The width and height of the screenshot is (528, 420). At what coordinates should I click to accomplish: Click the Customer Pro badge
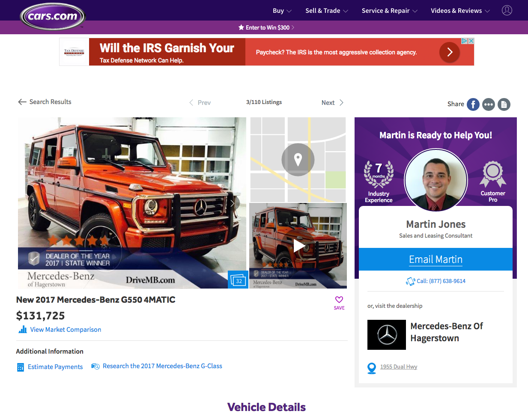tap(493, 182)
